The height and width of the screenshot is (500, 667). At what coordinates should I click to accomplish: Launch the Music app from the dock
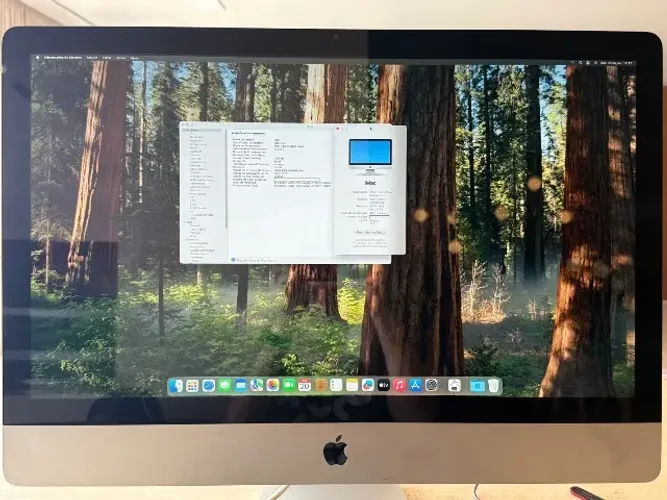(399, 386)
